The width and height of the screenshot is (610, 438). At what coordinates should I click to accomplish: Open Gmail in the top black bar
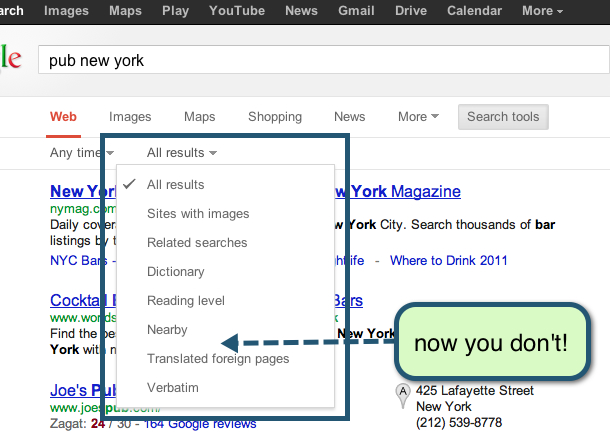pos(356,11)
